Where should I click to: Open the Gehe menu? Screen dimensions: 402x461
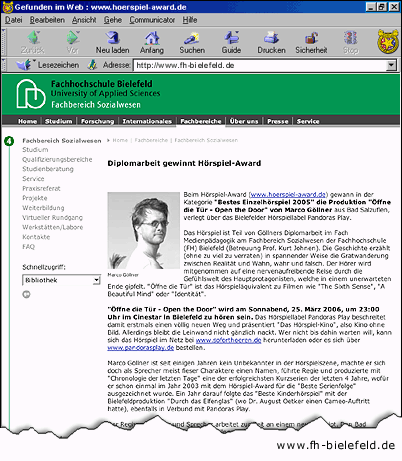tap(113, 20)
